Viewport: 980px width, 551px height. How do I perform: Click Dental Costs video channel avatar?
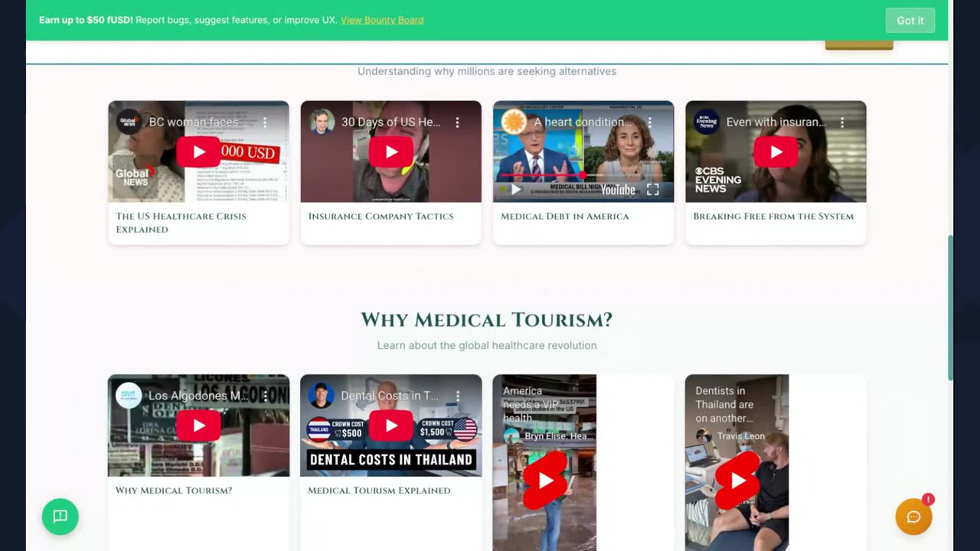[322, 396]
